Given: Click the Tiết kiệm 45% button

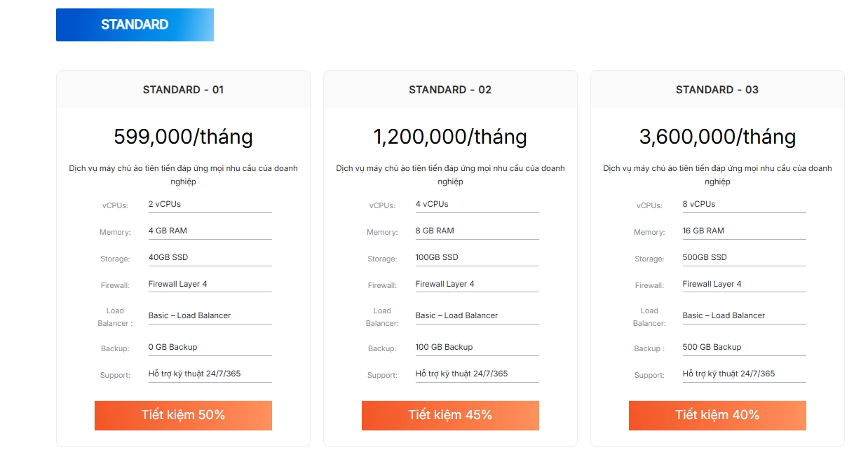Looking at the screenshot, I should click(x=449, y=415).
